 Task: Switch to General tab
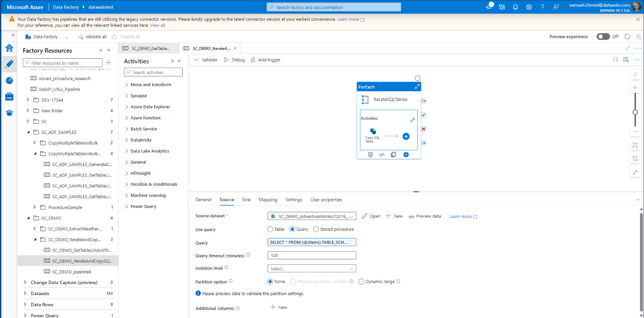tap(203, 200)
